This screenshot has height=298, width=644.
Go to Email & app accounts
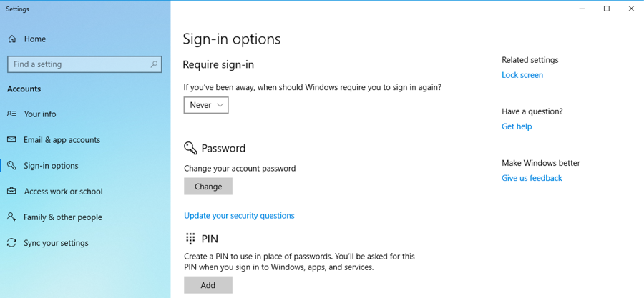pyautogui.click(x=62, y=140)
